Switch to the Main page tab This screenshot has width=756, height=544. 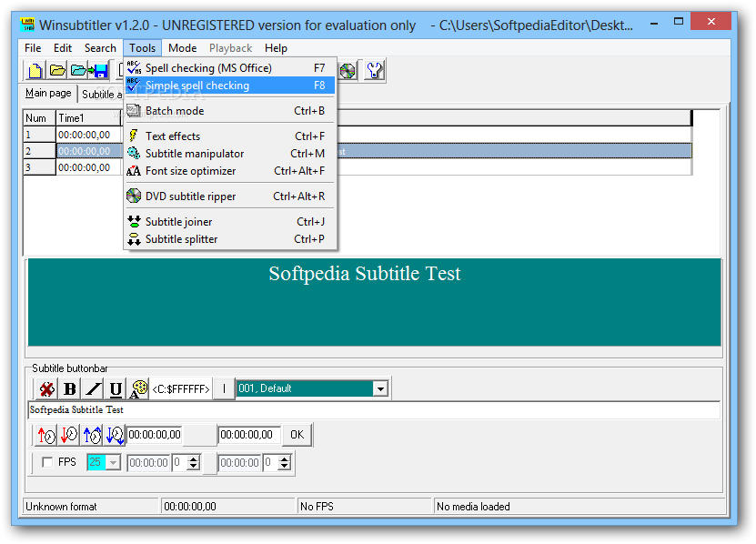pyautogui.click(x=48, y=93)
